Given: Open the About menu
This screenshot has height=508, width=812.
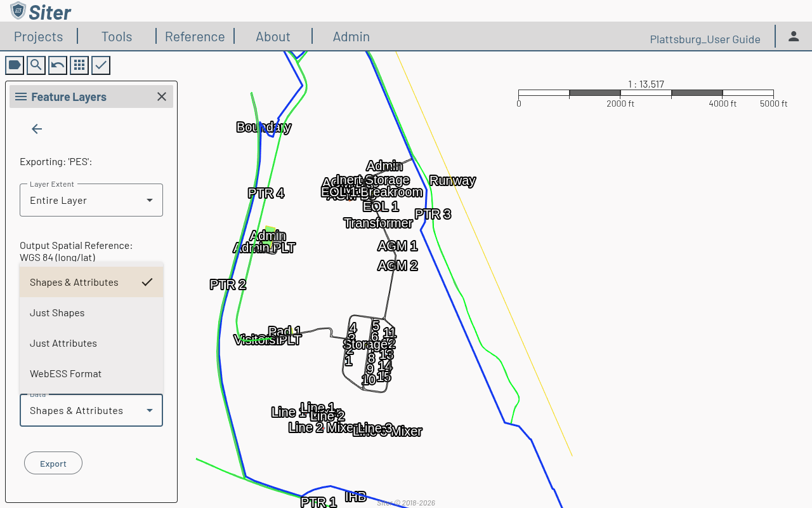Looking at the screenshot, I should 273,37.
